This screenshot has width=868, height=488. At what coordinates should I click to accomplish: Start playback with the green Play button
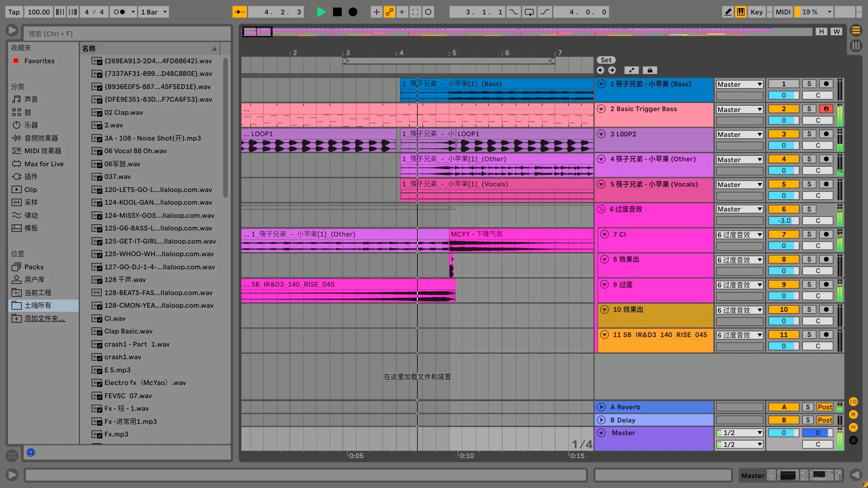pos(321,12)
